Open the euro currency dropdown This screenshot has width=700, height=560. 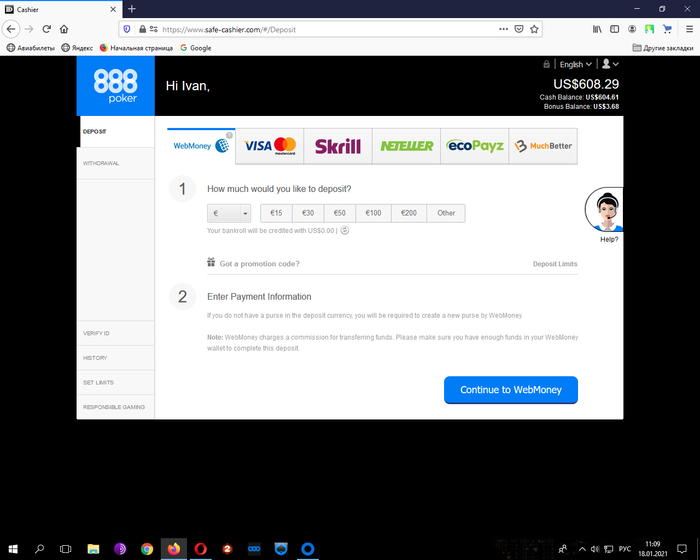tap(229, 213)
